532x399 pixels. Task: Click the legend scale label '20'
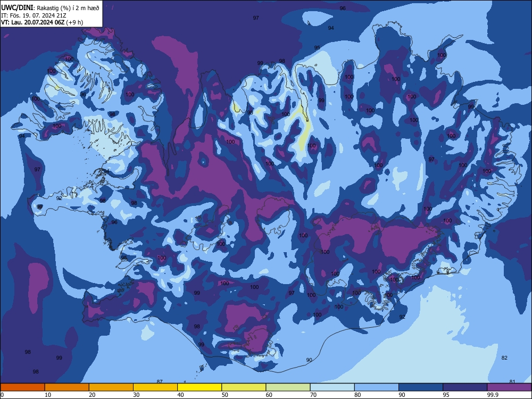coord(92,395)
